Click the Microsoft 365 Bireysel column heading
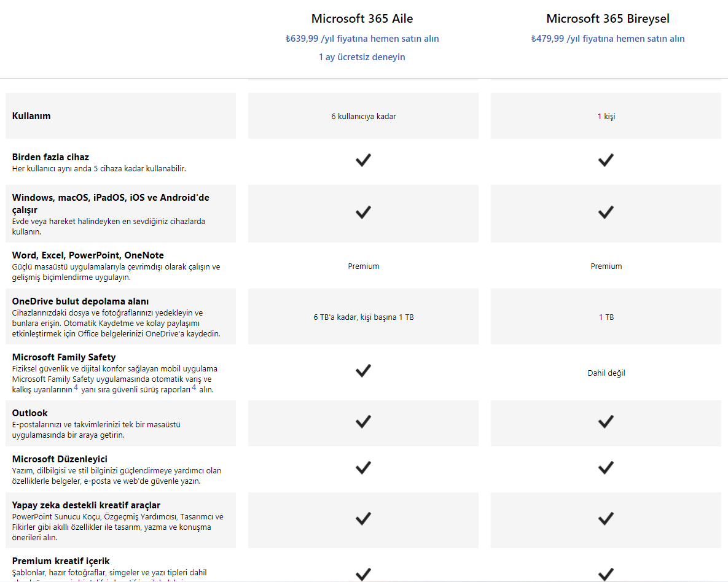The height and width of the screenshot is (582, 728). coord(608,18)
